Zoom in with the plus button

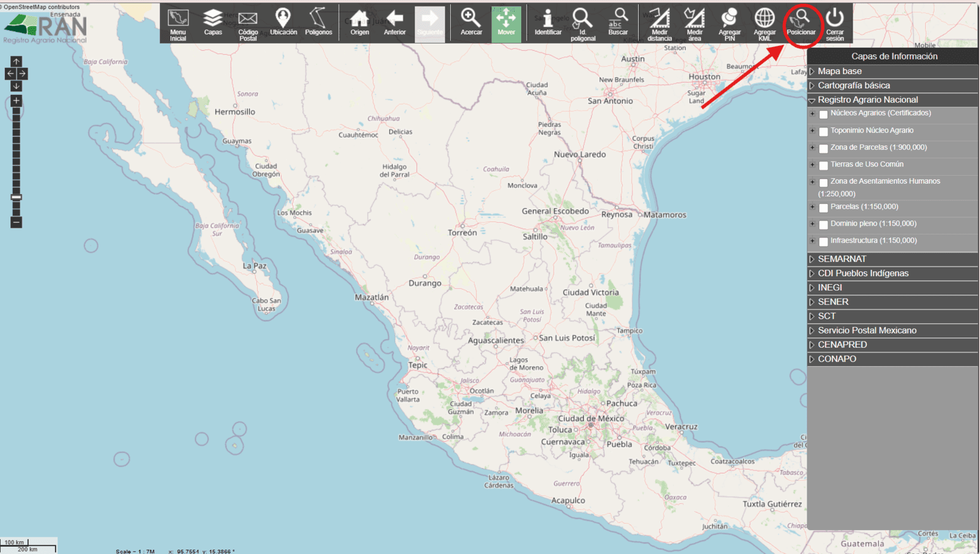[17, 100]
